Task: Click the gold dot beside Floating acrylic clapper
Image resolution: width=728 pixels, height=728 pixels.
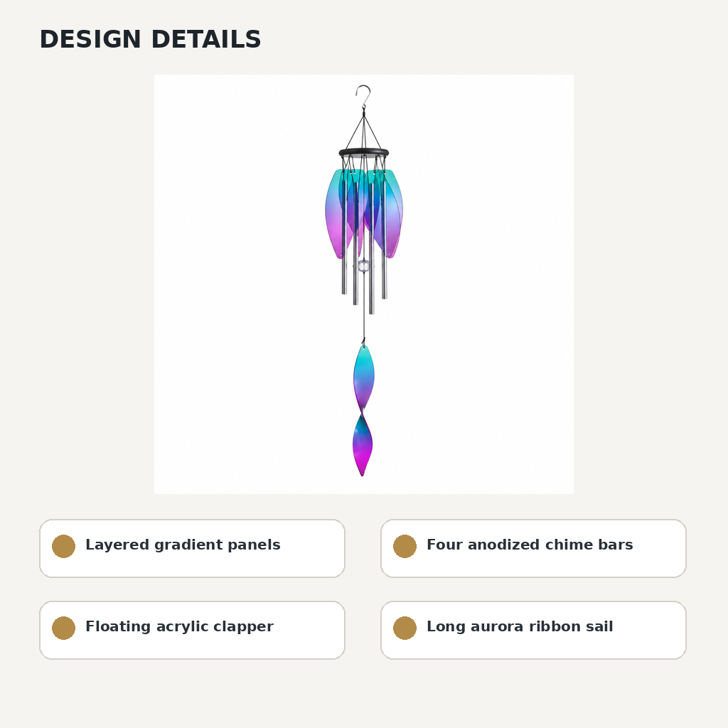Action: pyautogui.click(x=63, y=628)
